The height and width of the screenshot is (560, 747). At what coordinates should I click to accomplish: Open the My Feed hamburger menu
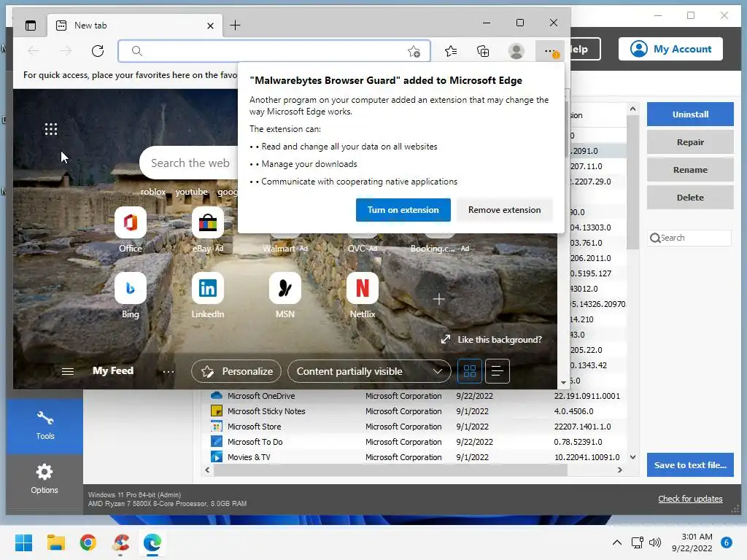click(x=68, y=371)
